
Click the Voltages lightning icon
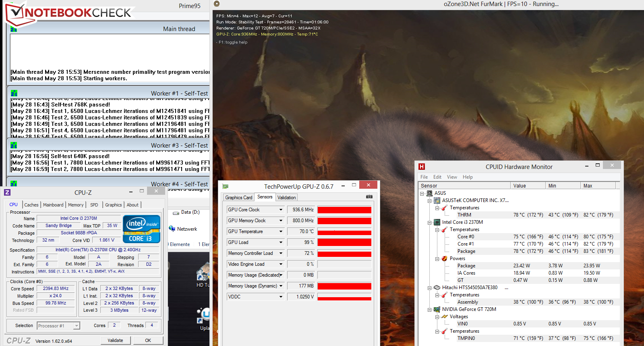(x=445, y=317)
